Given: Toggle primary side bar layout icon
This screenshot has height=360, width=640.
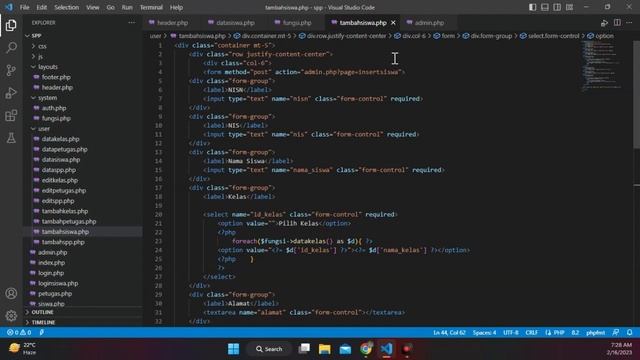Looking at the screenshot, I should [532, 7].
